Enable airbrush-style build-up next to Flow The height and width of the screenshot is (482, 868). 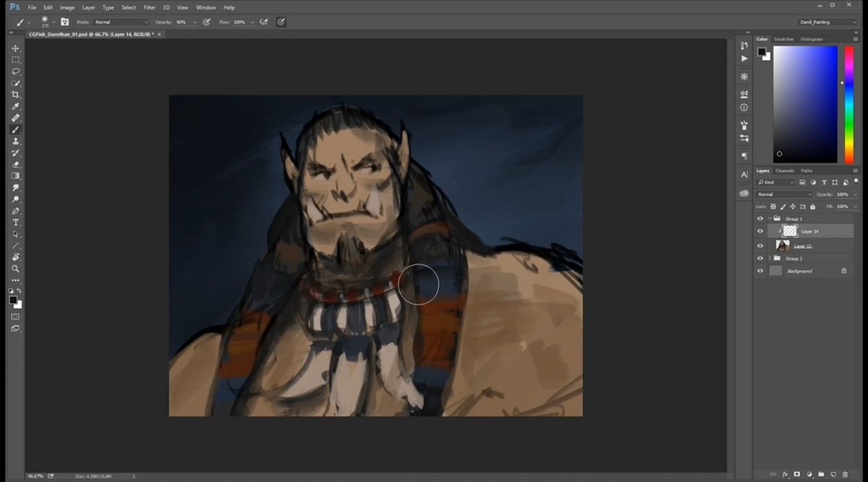263,22
